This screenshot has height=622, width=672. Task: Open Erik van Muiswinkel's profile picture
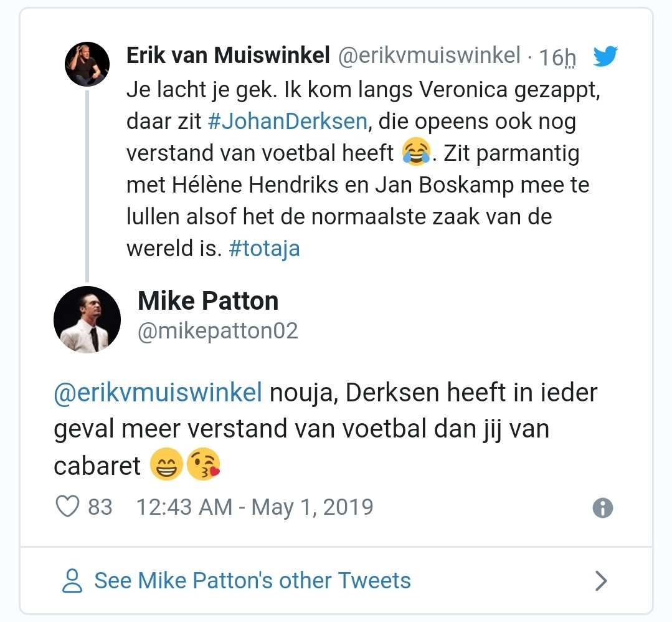pyautogui.click(x=87, y=63)
